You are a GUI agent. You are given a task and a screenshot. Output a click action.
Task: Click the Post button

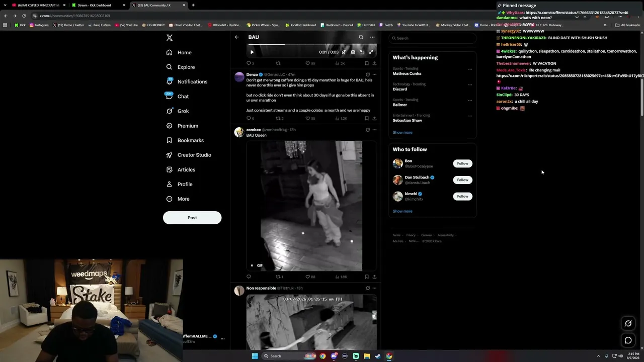[x=192, y=218]
